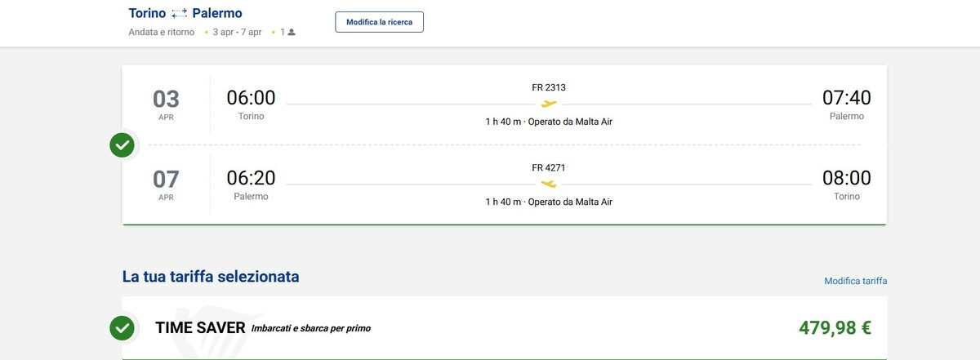Click the green checkmark beside the flight card
980x360 pixels.
pos(122,146)
